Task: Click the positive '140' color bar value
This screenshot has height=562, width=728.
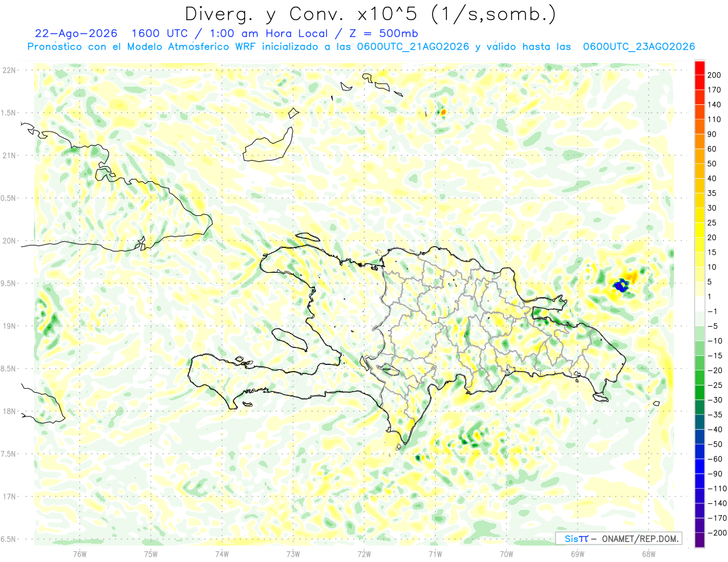Action: pos(715,105)
